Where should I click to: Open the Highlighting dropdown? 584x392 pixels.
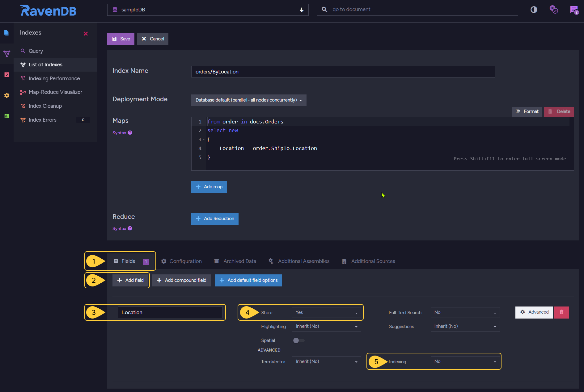click(326, 327)
